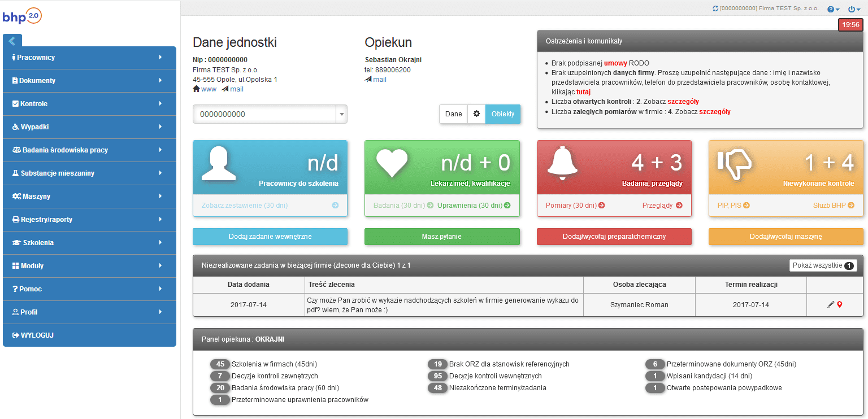Open the help question mark icon menu
This screenshot has width=868, height=419.
[x=833, y=10]
